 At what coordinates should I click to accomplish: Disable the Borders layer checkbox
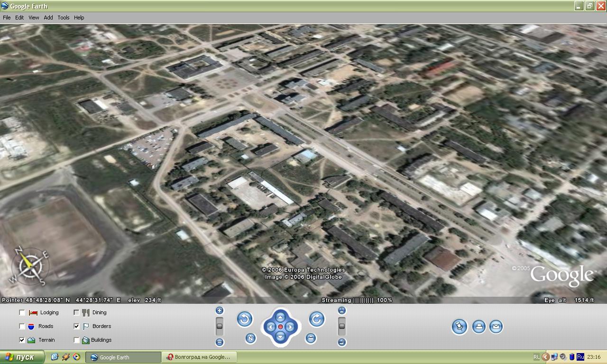tap(76, 327)
